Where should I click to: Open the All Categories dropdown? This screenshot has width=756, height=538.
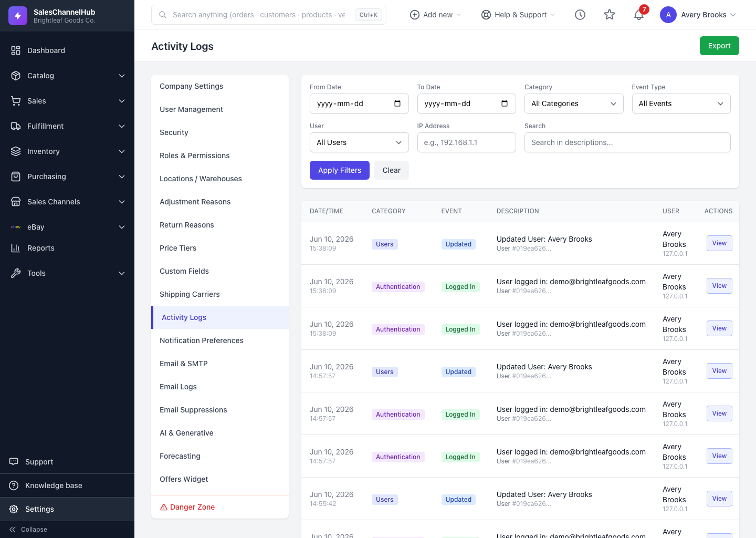pyautogui.click(x=574, y=104)
